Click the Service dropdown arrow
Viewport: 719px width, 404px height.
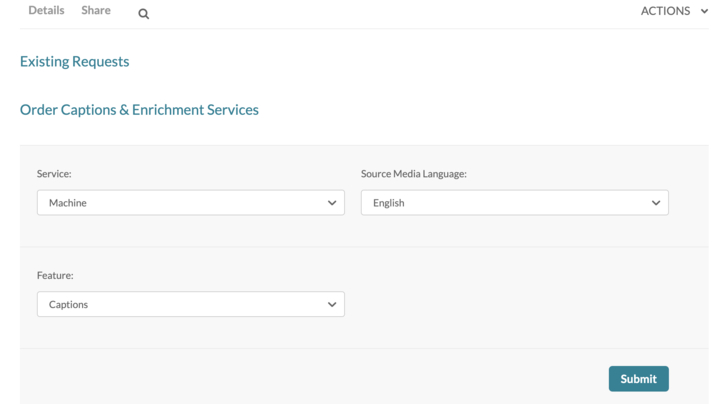tap(332, 203)
